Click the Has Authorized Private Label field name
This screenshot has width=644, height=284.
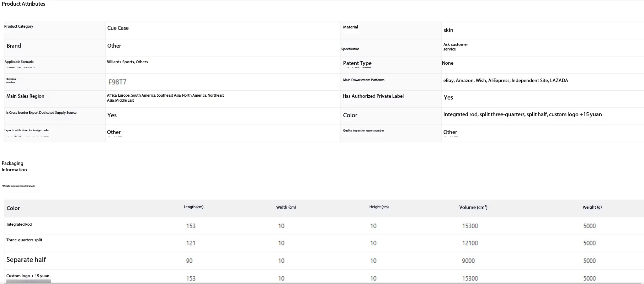pos(373,96)
